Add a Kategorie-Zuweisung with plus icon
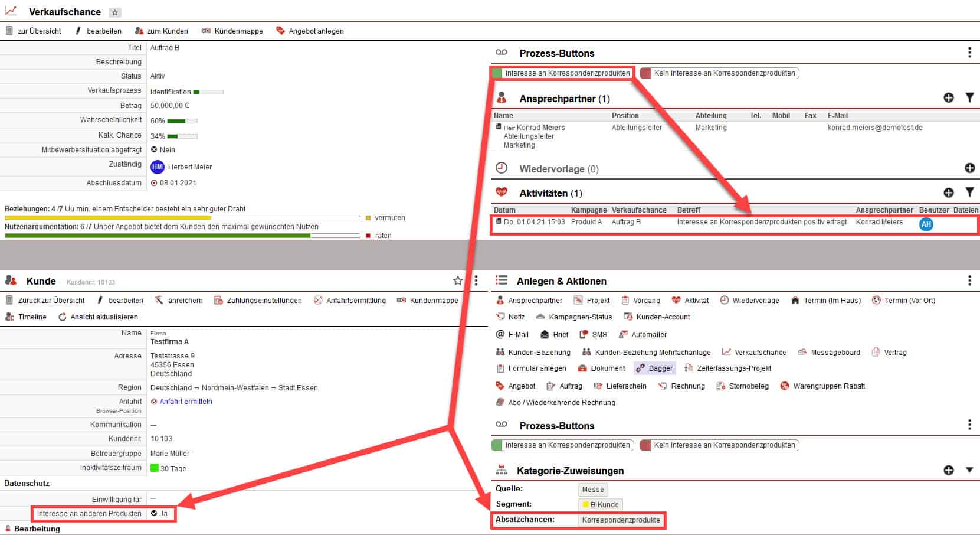The height and width of the screenshot is (535, 980). point(948,470)
